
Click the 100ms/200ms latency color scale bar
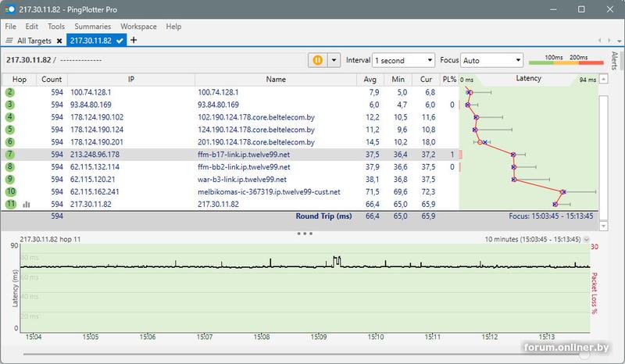click(x=566, y=61)
